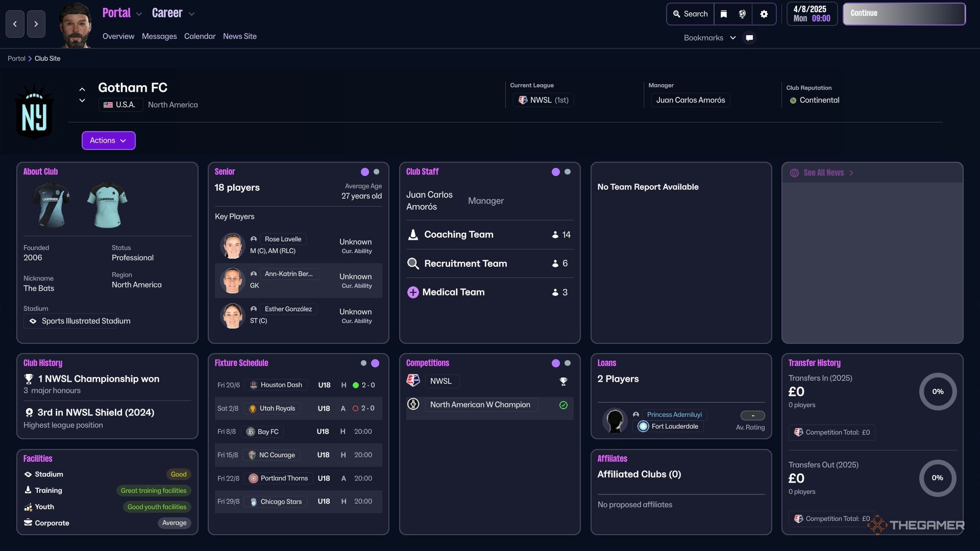Open the settings gear icon
This screenshot has height=551, width=980.
pyautogui.click(x=764, y=14)
